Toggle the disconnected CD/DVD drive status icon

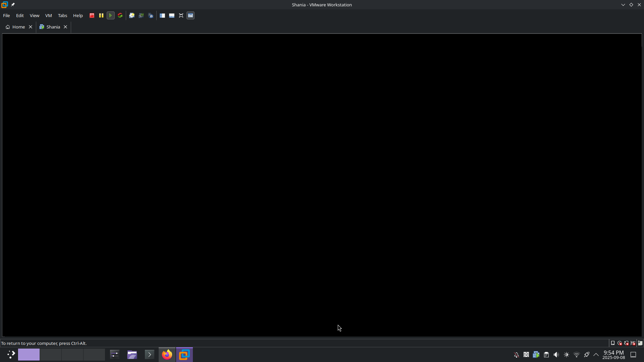coord(620,343)
